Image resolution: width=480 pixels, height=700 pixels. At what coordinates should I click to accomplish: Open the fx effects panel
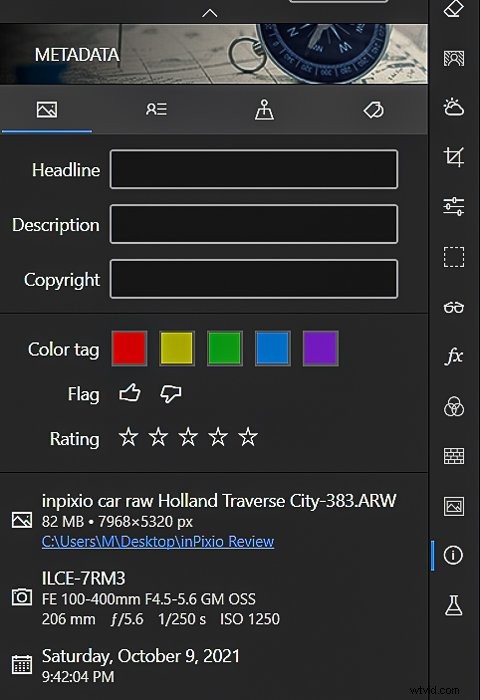[x=454, y=356]
